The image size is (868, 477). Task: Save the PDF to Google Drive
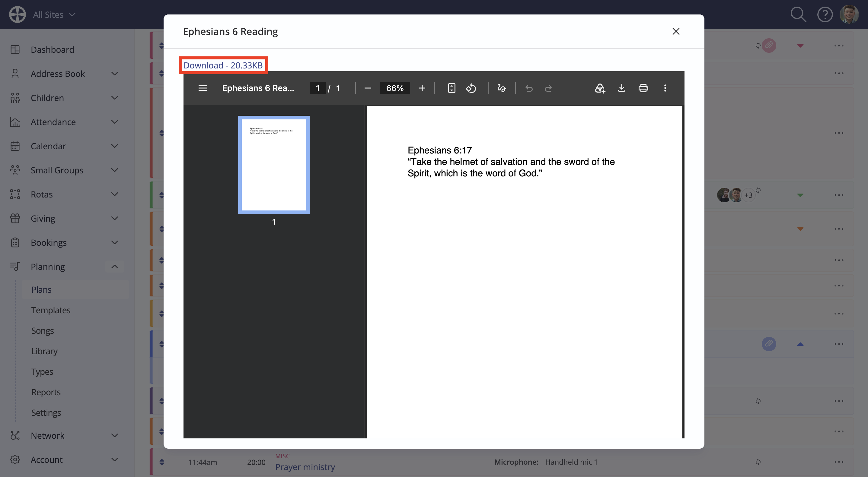coord(600,88)
